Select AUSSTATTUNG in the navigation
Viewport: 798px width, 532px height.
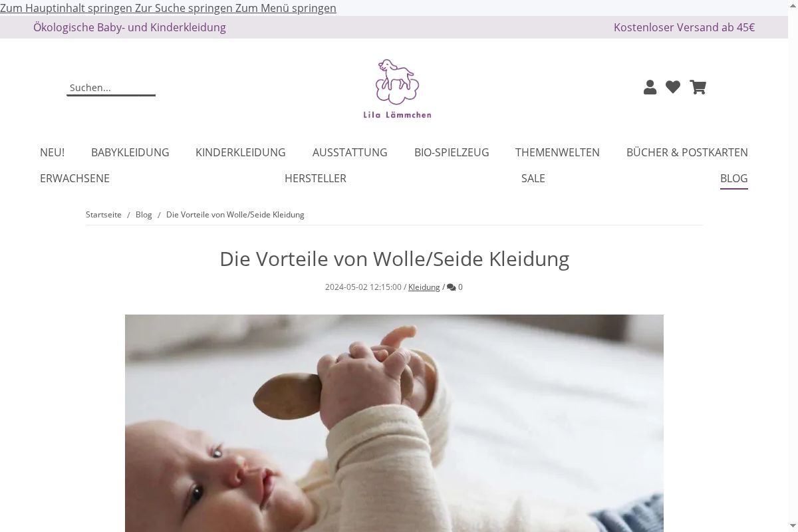point(350,152)
